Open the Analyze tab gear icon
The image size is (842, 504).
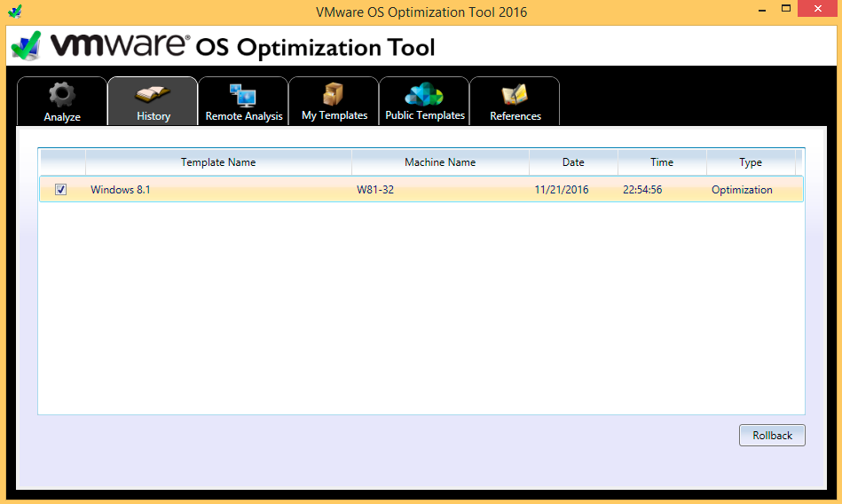coord(62,95)
